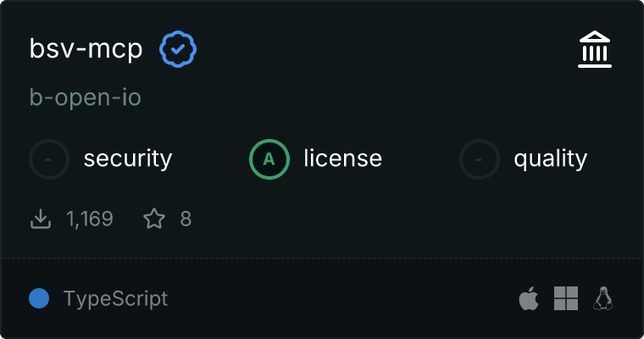This screenshot has width=644, height=339.
Task: Click the quality grade circle
Action: [x=480, y=158]
